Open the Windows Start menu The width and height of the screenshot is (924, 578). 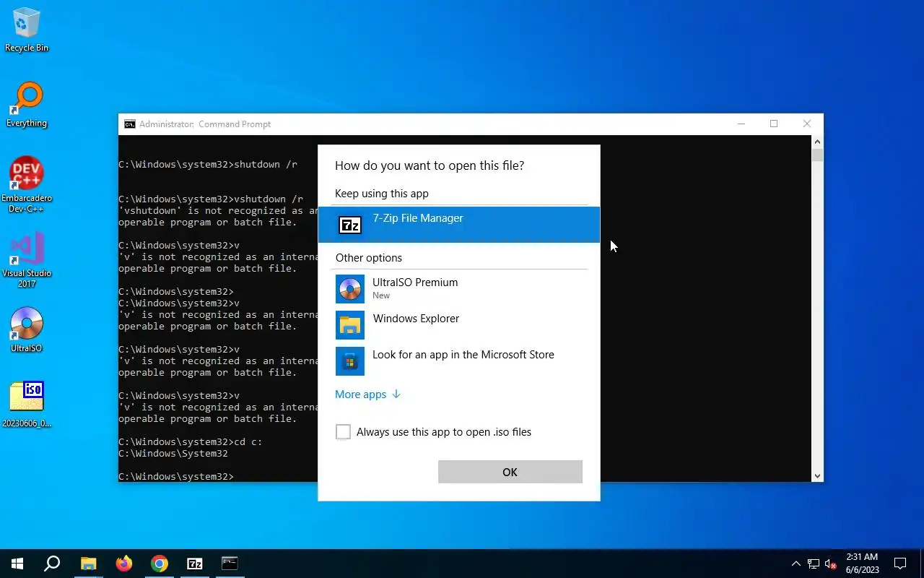click(17, 564)
